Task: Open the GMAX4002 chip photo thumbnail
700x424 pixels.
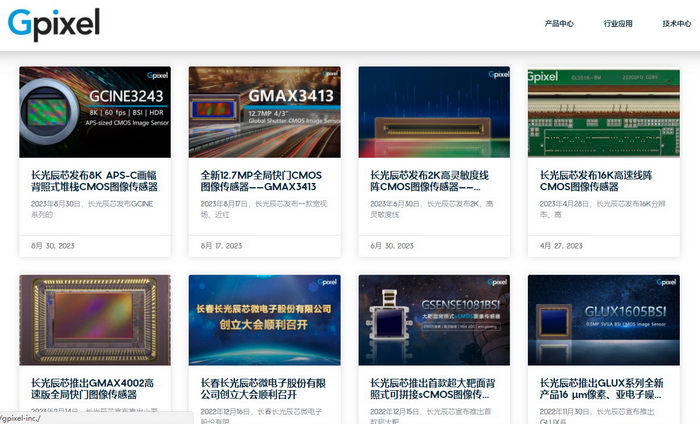Action: (x=95, y=320)
